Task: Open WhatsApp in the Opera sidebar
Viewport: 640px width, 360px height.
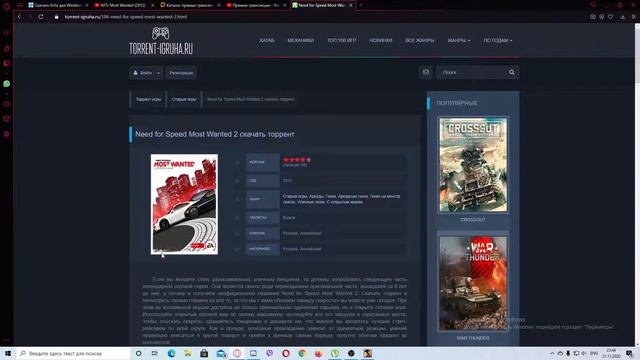Action: pos(7,84)
